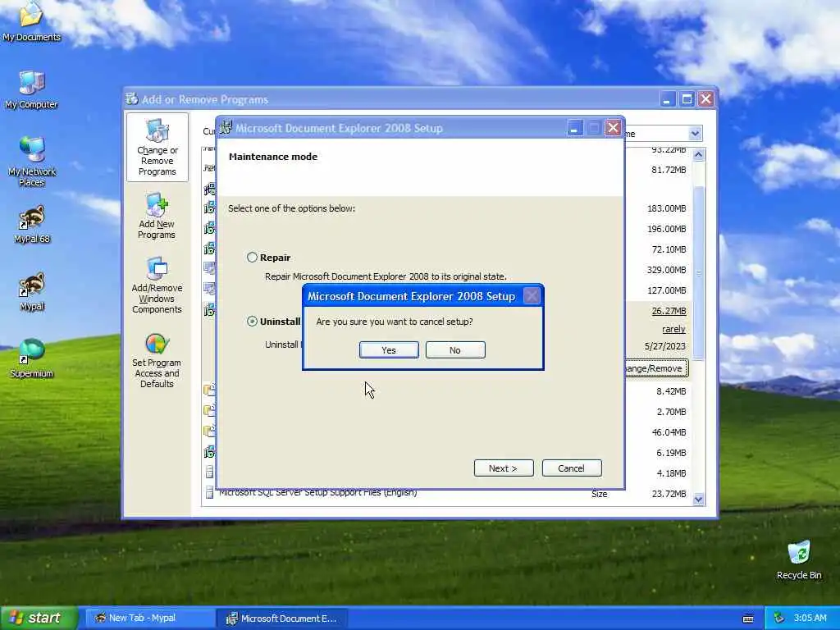Open Add New Programs section
This screenshot has width=840, height=630.
coord(157,216)
